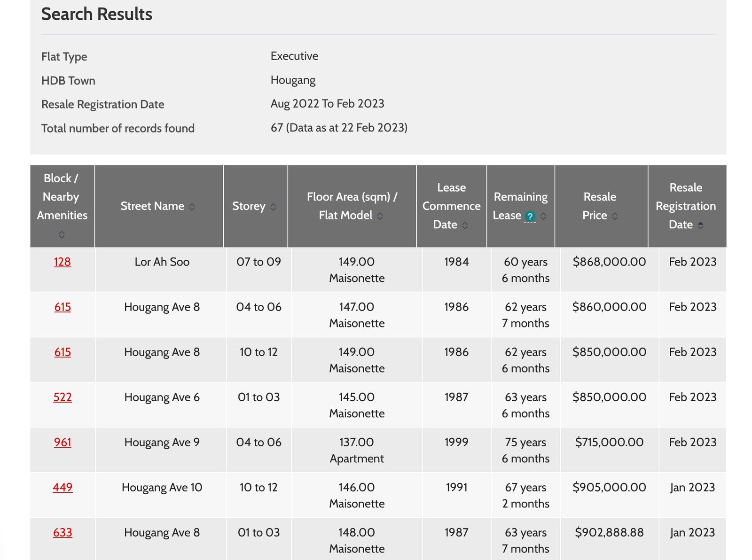Click Aug 2022 To Feb 2023 date range
The image size is (752, 560).
click(x=327, y=103)
